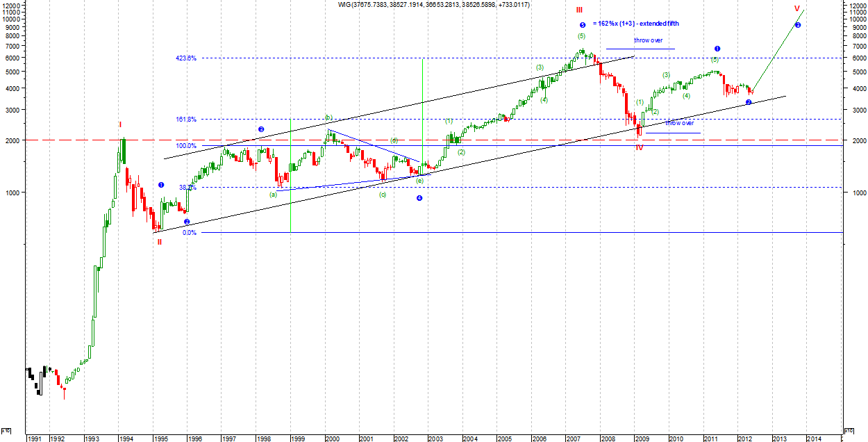Screen dimensions: 868x442
Task: Click the 161.8% Fibonacci level label
Action: [x=186, y=120]
